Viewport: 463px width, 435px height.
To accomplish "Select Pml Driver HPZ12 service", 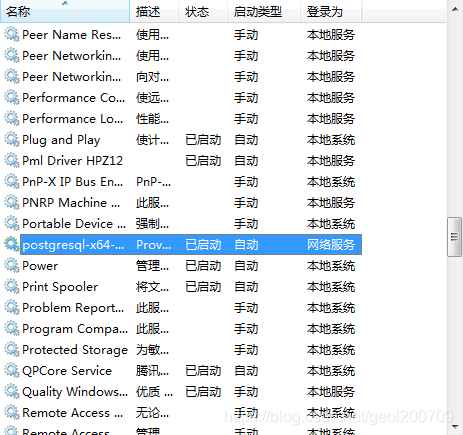I will pyautogui.click(x=72, y=161).
